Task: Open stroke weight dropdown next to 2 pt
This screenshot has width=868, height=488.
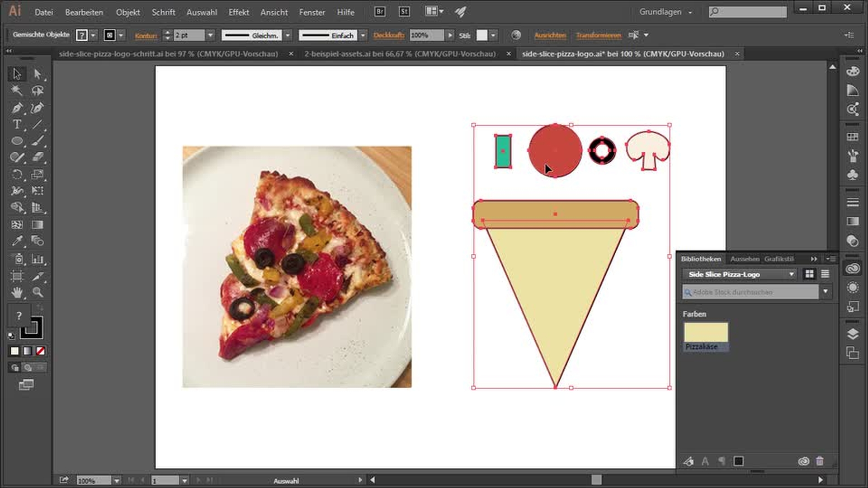Action: [210, 35]
